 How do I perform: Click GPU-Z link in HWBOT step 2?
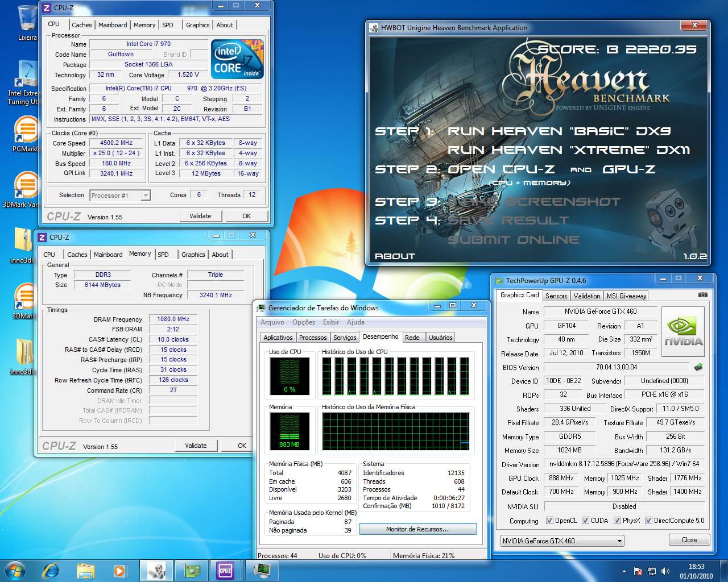628,169
